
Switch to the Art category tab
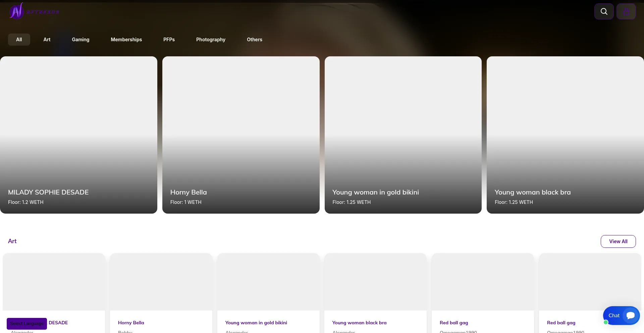(47, 40)
